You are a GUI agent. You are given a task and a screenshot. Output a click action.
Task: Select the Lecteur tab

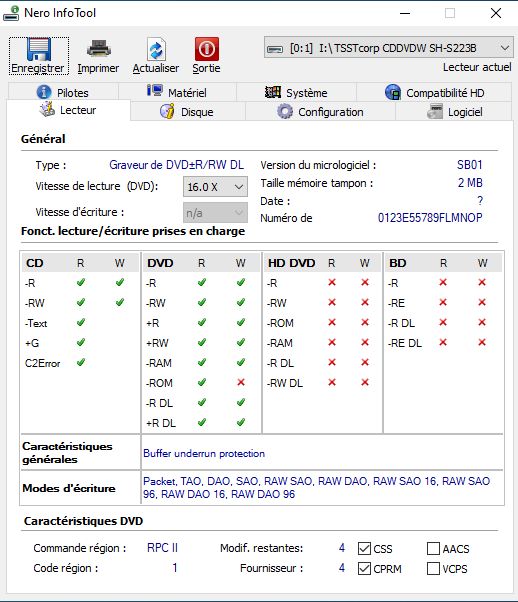pos(68,110)
